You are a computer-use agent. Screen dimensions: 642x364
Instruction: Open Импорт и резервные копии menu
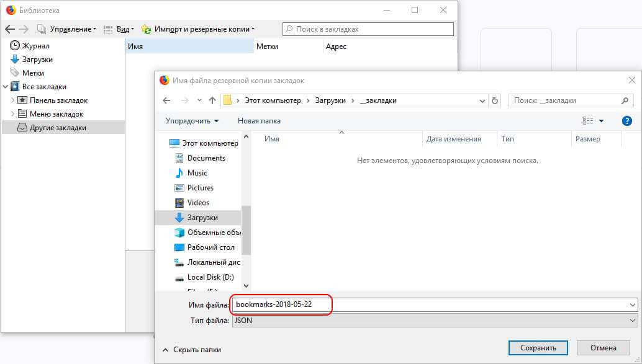click(197, 29)
